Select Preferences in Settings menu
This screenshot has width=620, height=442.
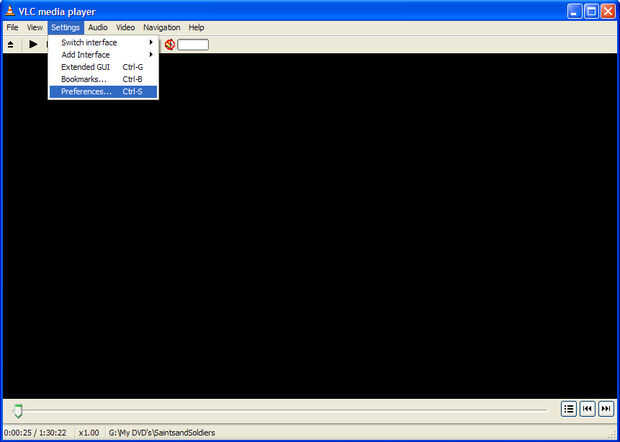click(103, 92)
